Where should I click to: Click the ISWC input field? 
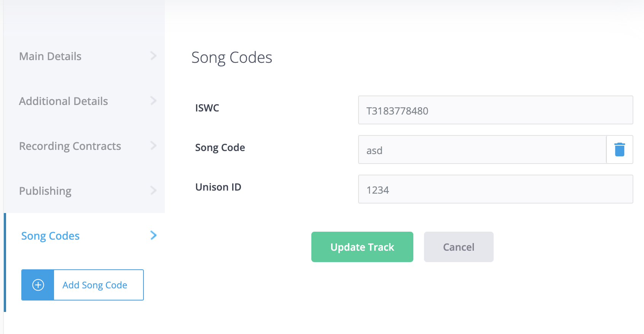(x=495, y=110)
